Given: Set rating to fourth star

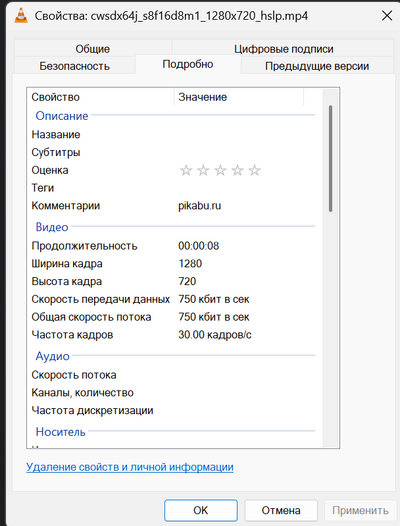Looking at the screenshot, I should [x=237, y=170].
